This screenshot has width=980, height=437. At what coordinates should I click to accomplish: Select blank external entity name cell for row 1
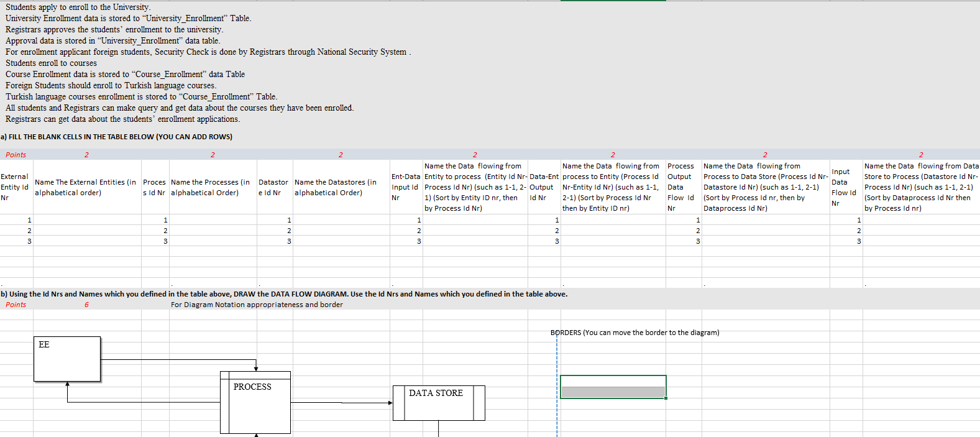[x=87, y=220]
